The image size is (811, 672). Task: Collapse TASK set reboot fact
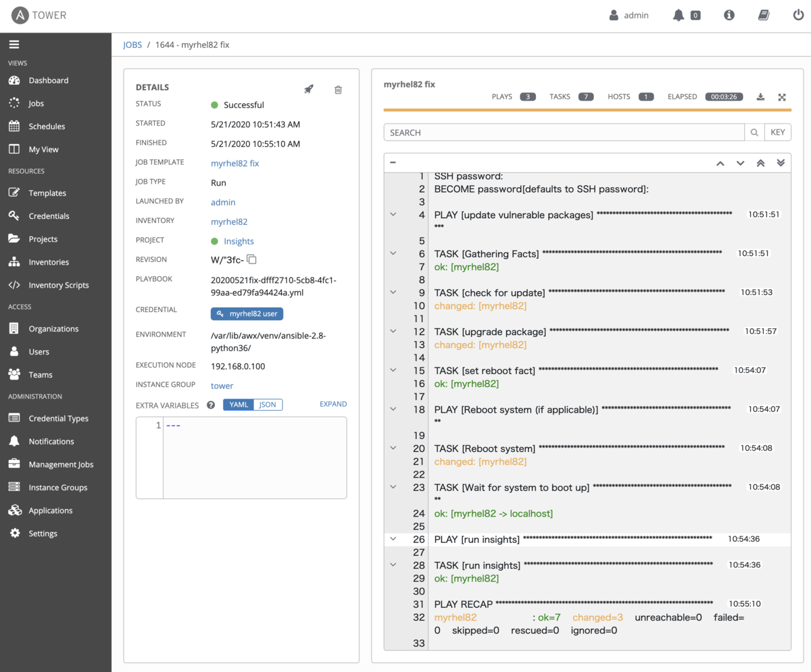coord(393,370)
